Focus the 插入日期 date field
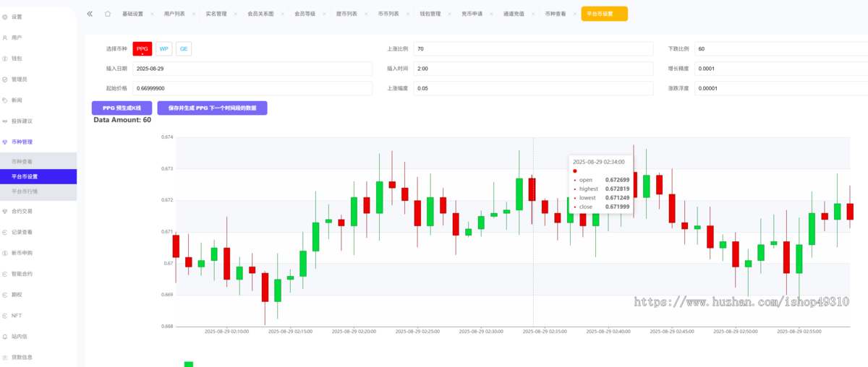This screenshot has height=367, width=868. pyautogui.click(x=252, y=68)
